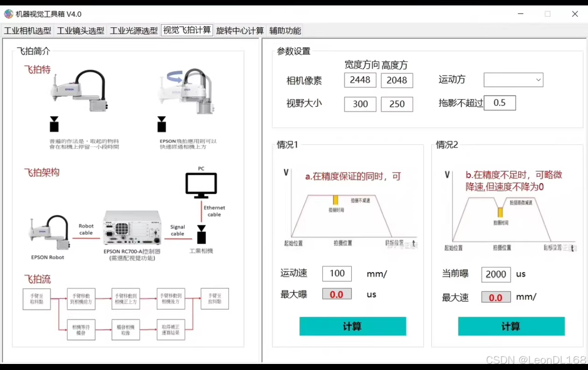
Task: Click the camera pixel height field showing 2048
Action: [397, 80]
